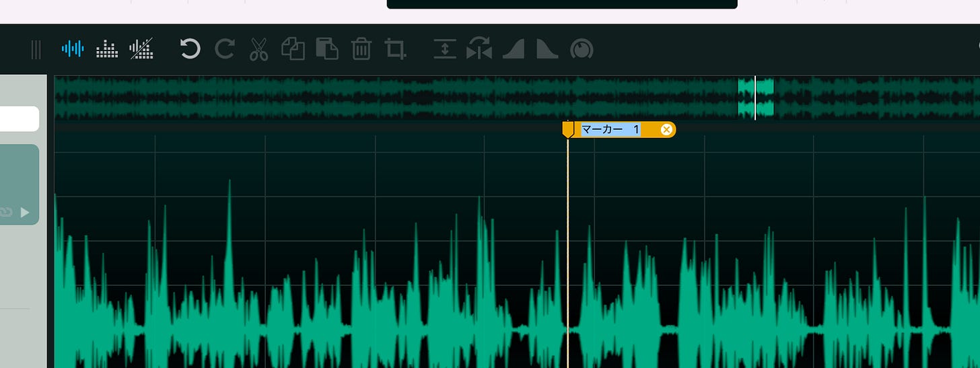
Task: Click the Redo arrow icon
Action: [224, 48]
